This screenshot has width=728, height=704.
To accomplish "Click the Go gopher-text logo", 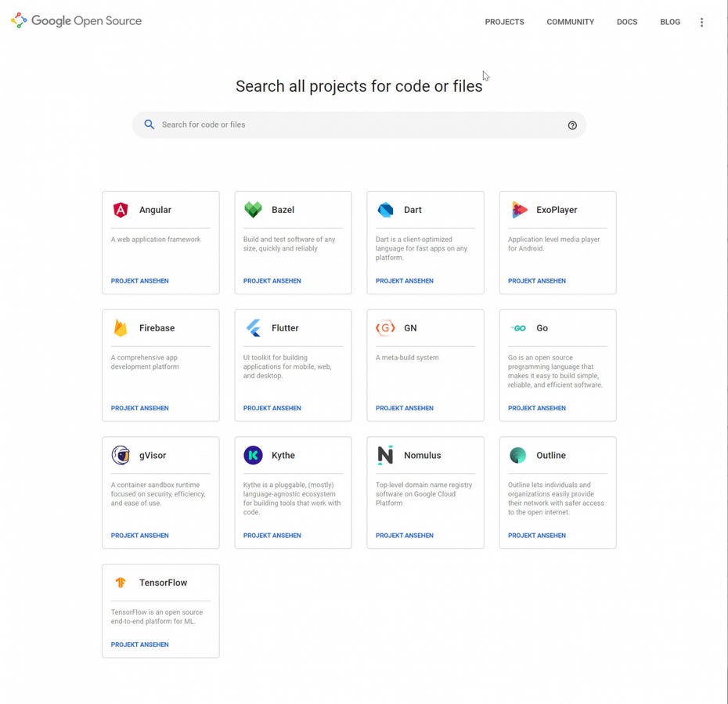I will point(518,328).
